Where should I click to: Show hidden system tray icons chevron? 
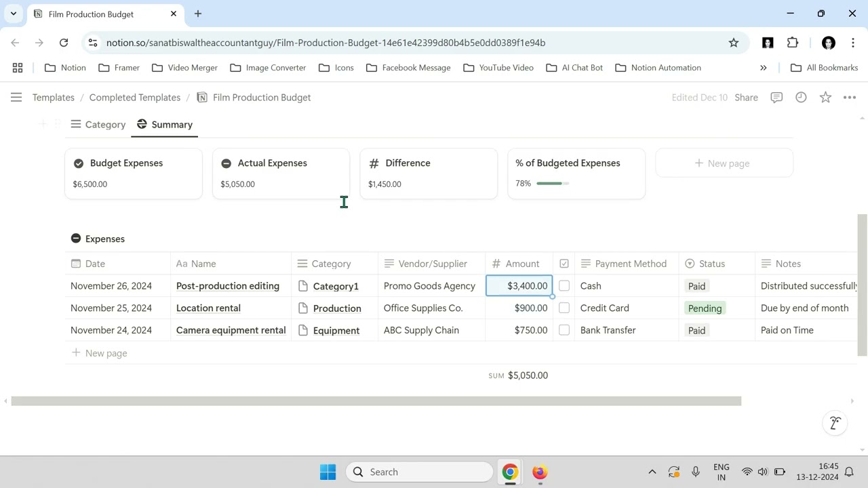652,472
